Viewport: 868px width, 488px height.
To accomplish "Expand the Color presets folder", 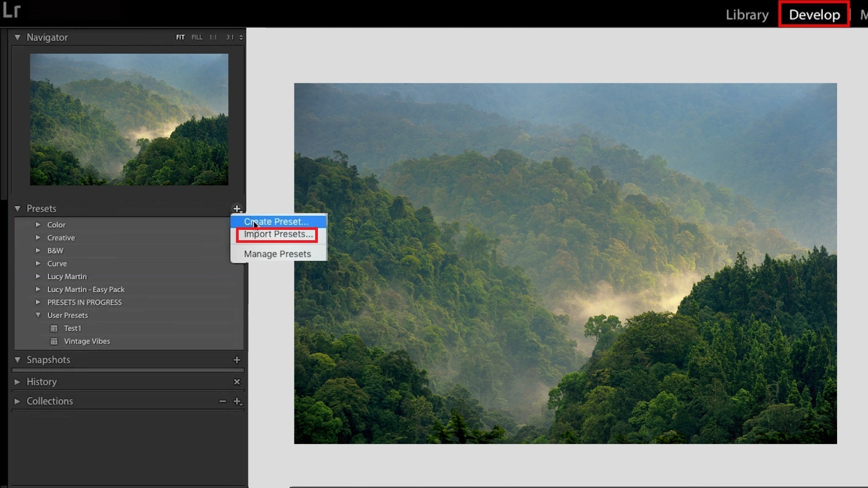I will tap(38, 224).
